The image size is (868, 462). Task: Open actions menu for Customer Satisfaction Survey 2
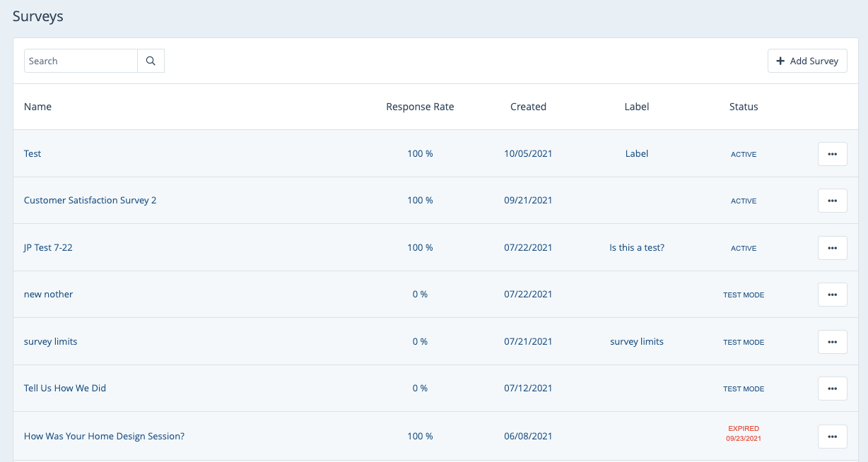point(832,201)
